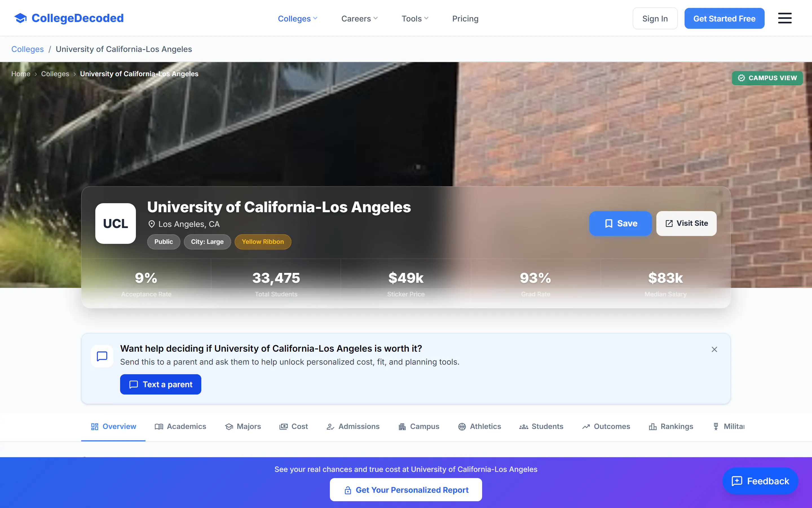The image size is (812, 508).
Task: Click the lock icon on the Personalized Report button
Action: [x=348, y=490]
